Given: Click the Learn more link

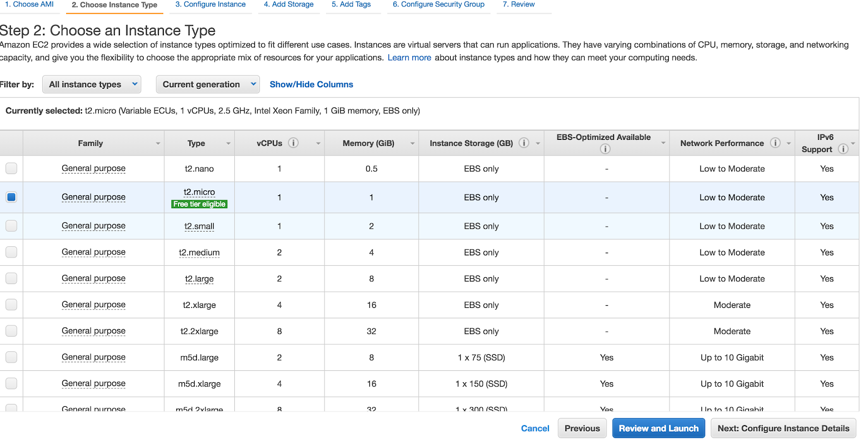Looking at the screenshot, I should 410,57.
